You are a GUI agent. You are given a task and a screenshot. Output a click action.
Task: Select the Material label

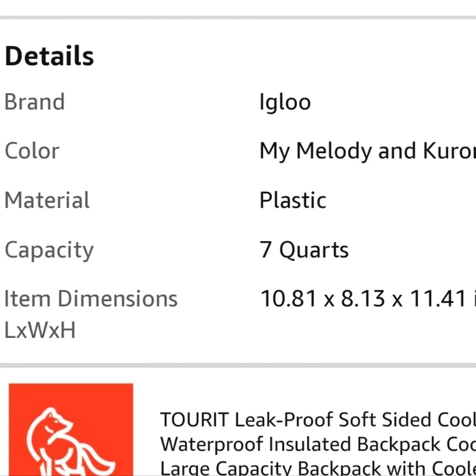(x=47, y=200)
